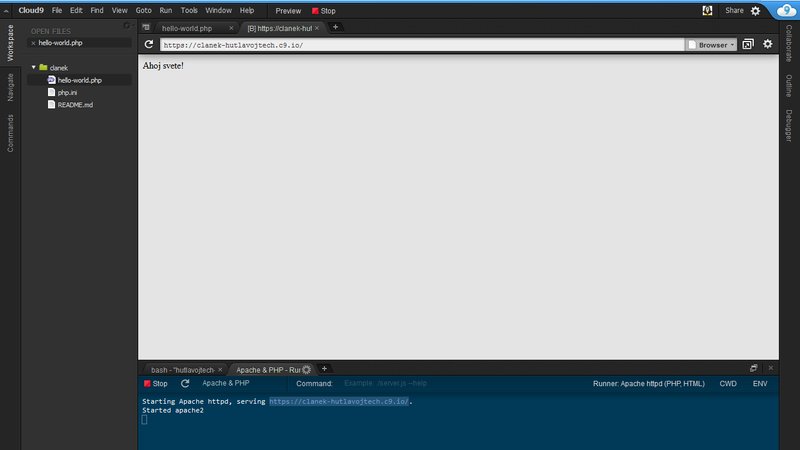Open the Run menu

point(165,10)
